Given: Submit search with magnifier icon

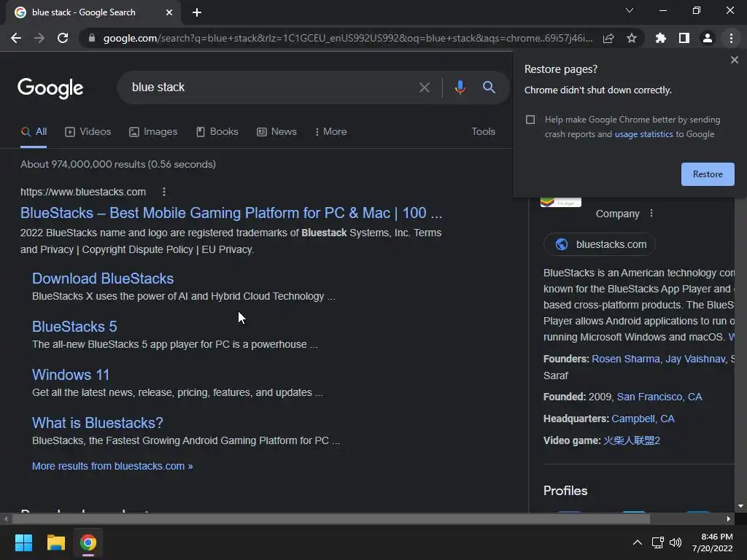Looking at the screenshot, I should tap(489, 87).
